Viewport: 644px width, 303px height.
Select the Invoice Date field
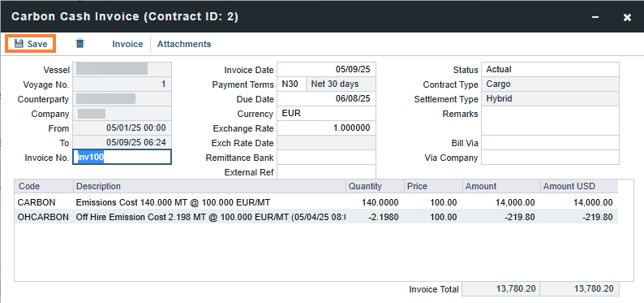(x=326, y=69)
